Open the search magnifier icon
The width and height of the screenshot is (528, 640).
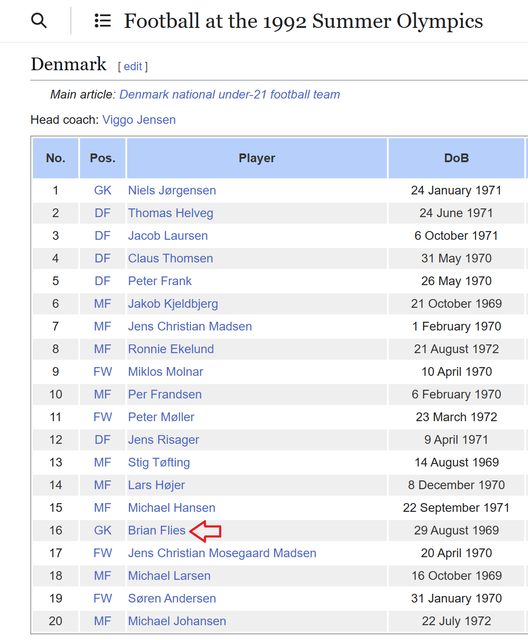pos(39,20)
